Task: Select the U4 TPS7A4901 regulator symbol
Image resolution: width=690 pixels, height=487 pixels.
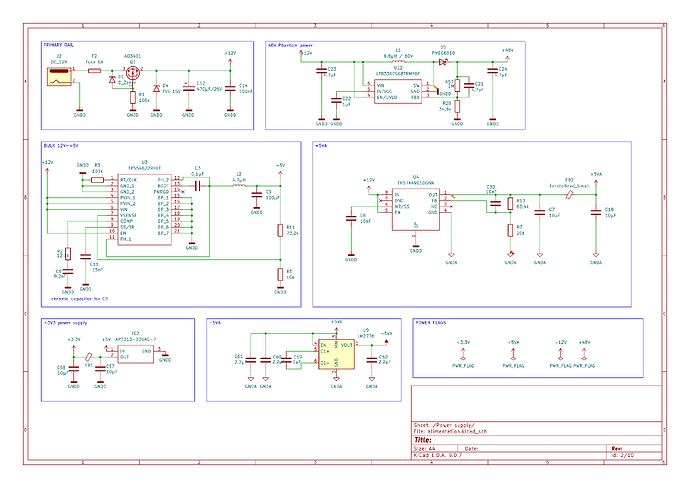Action: click(x=416, y=209)
